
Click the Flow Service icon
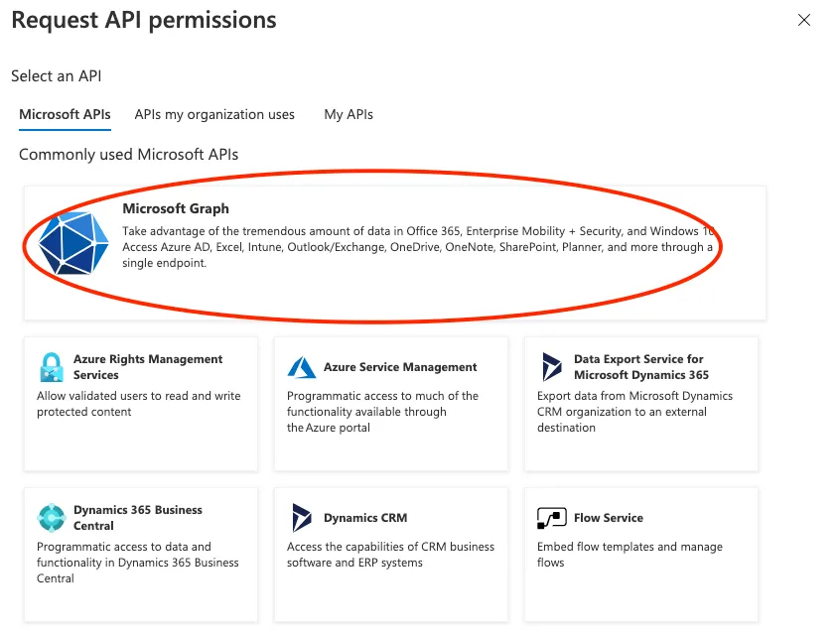[552, 518]
